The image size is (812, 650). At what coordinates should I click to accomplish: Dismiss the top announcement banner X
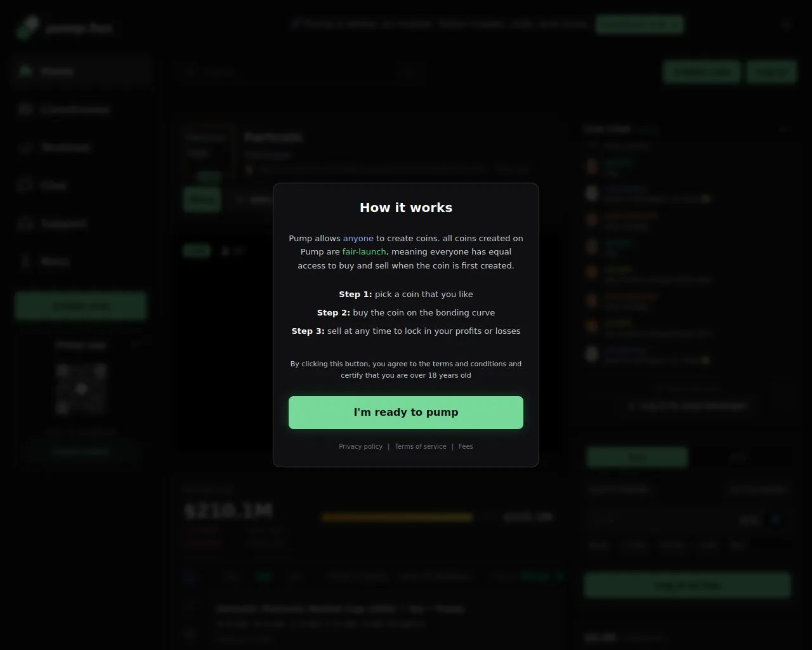786,25
